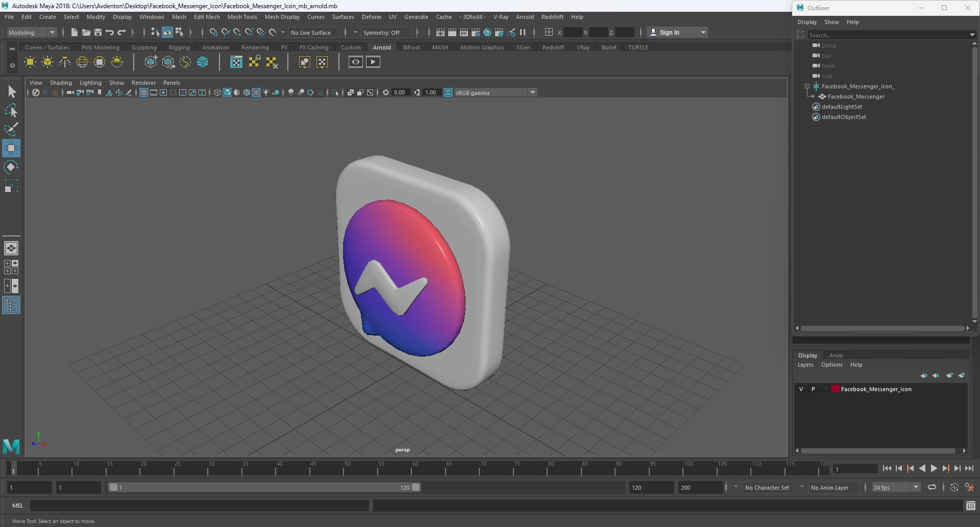
Task: Switch to the Redshift shelf tab
Action: [x=553, y=47]
